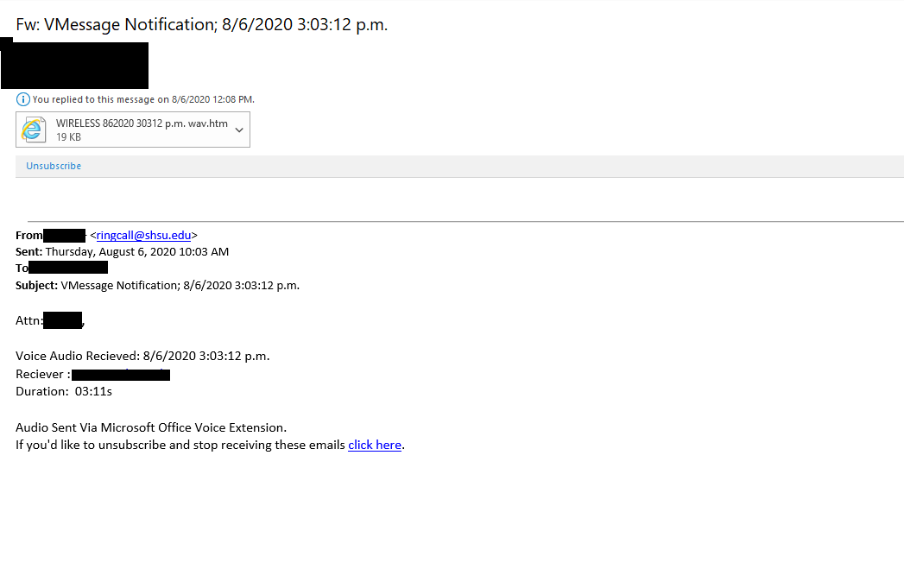The width and height of the screenshot is (904, 588).
Task: Click the redacted Reciever value
Action: click(x=121, y=375)
